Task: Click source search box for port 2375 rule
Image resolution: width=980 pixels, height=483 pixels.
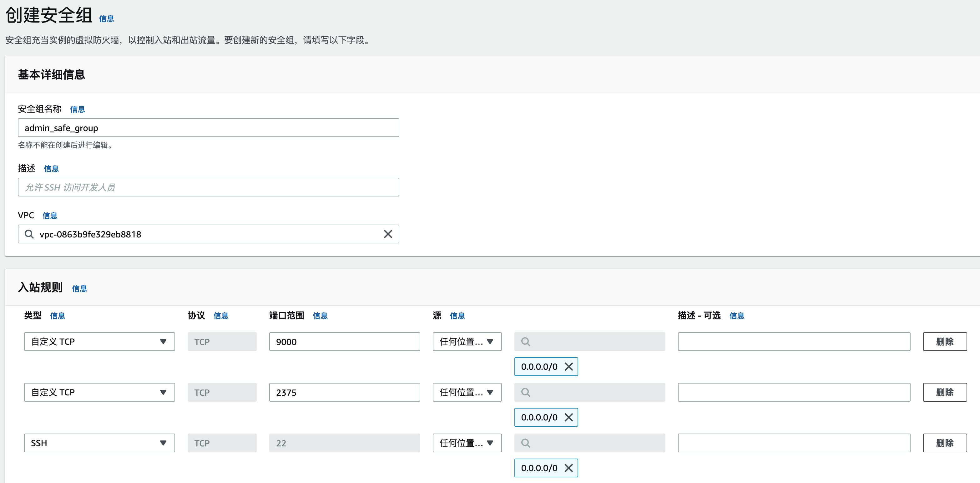Action: coord(590,392)
